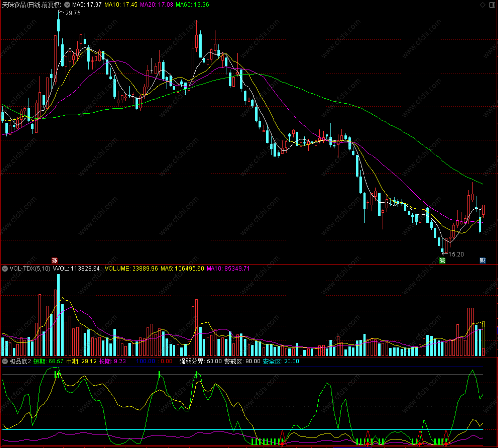
Task: Select the 天味食品(日线.前复权) title
Action: 32,5
